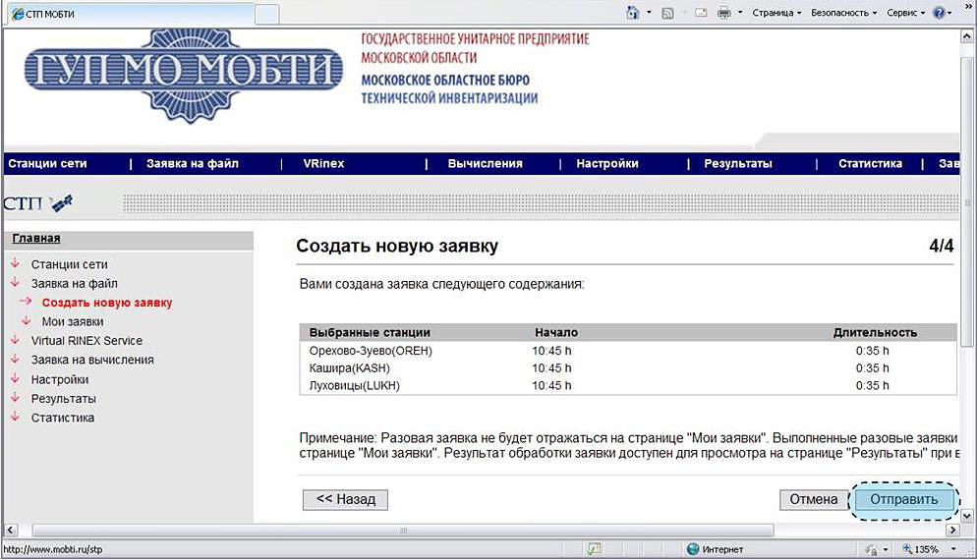Select the СТП МОБТИ browser tab
This screenshot has width=977, height=560.
coord(131,14)
